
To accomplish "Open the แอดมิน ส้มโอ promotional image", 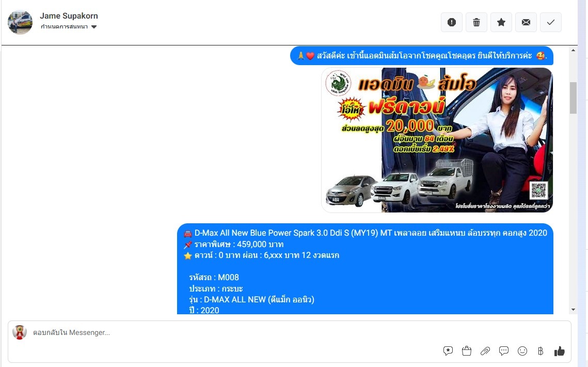I will click(437, 140).
